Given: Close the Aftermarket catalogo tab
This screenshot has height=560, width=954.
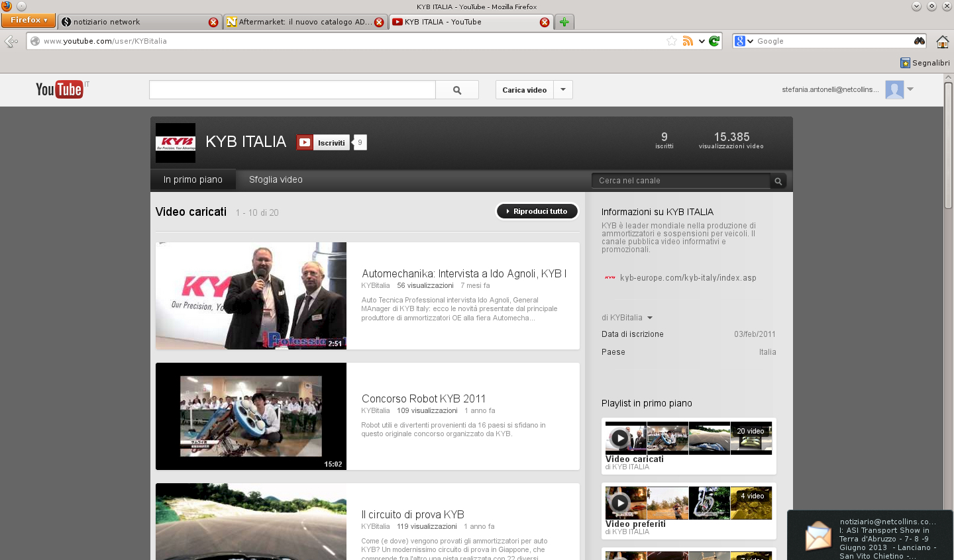Looking at the screenshot, I should [x=379, y=22].
